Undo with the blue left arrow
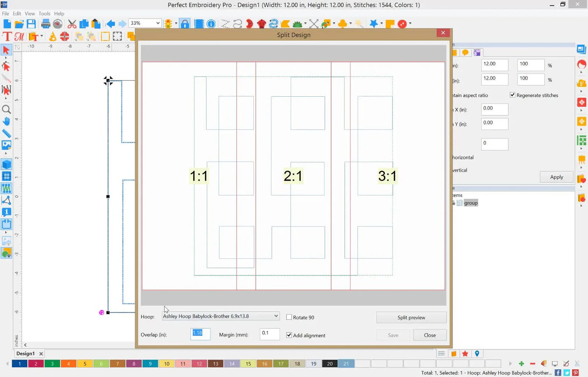The width and height of the screenshot is (588, 377). (110, 24)
